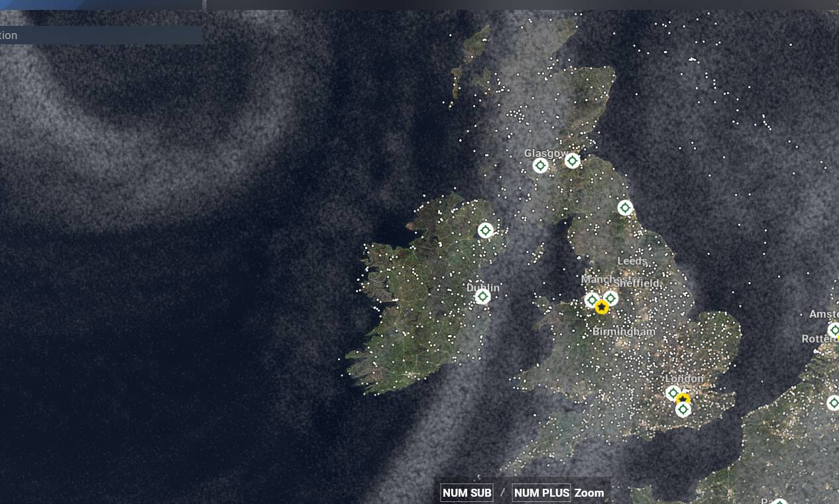Click the London city label
The width and height of the screenshot is (839, 504).
pos(685,379)
